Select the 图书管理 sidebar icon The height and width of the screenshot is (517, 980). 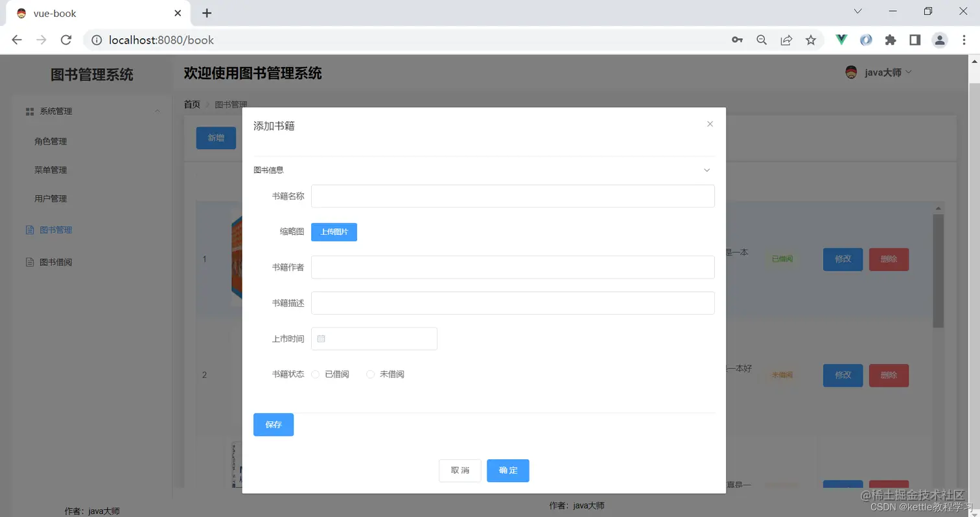29,230
